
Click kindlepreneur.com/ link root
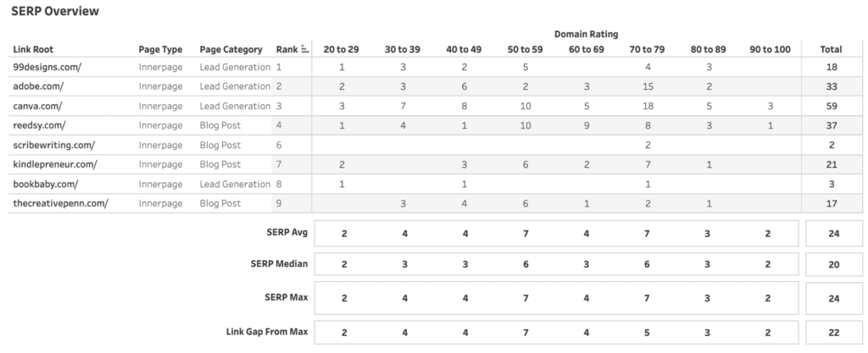[55, 164]
